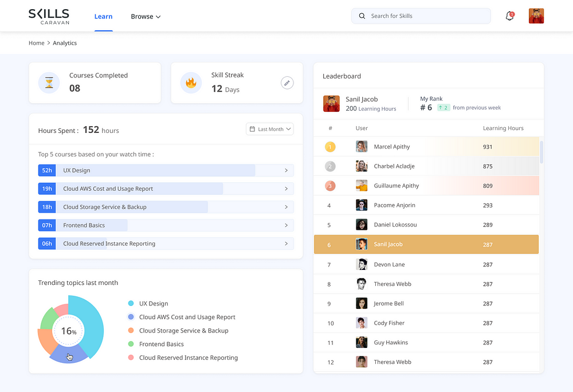Click the 16% donut center label
Screen dimensions: 573x392
point(69,331)
